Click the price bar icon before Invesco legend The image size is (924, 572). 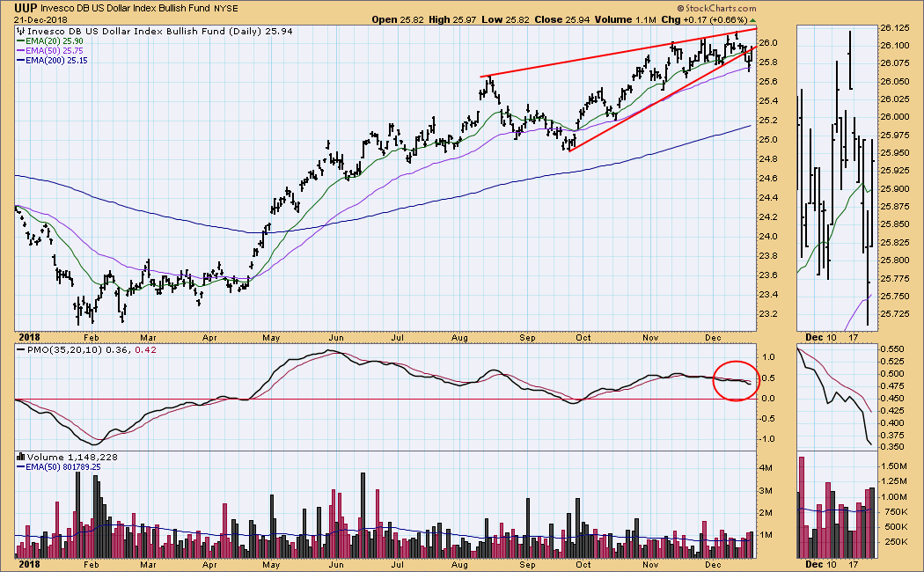(19, 31)
